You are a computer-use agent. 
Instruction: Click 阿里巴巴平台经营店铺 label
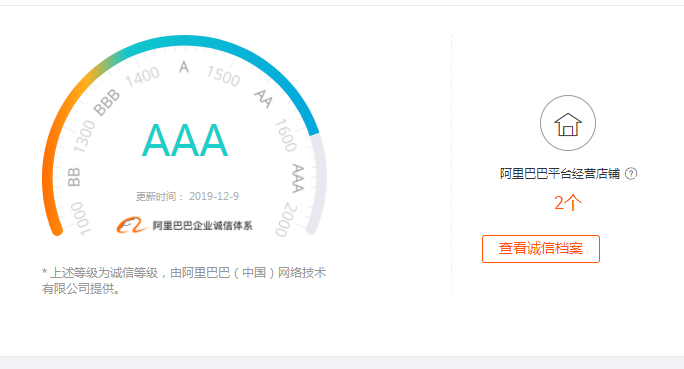[x=560, y=174]
